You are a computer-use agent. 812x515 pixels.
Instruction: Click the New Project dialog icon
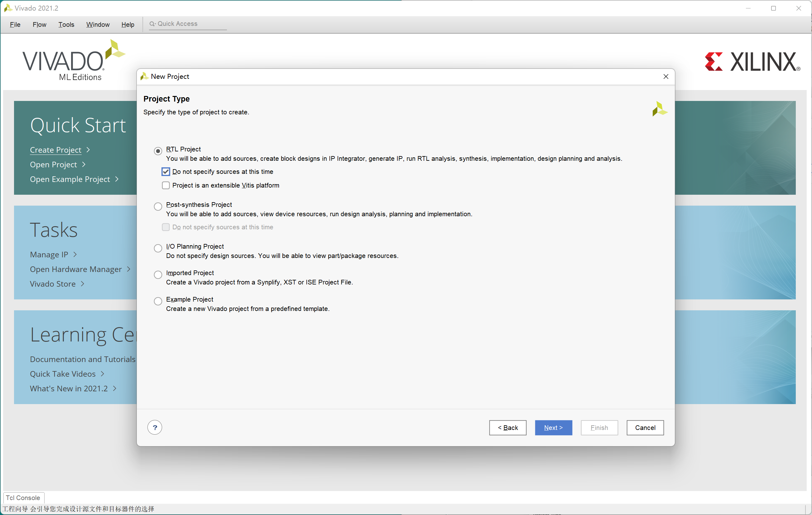pyautogui.click(x=144, y=76)
